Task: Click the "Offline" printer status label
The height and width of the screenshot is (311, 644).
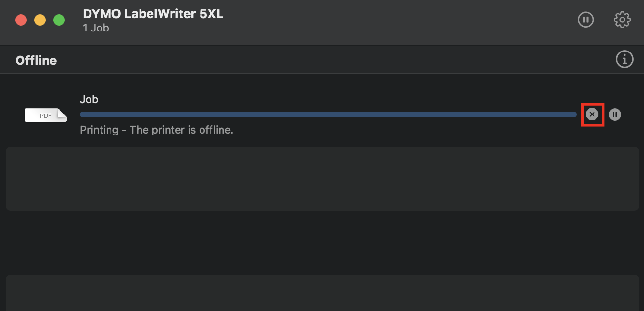Action: (x=36, y=61)
